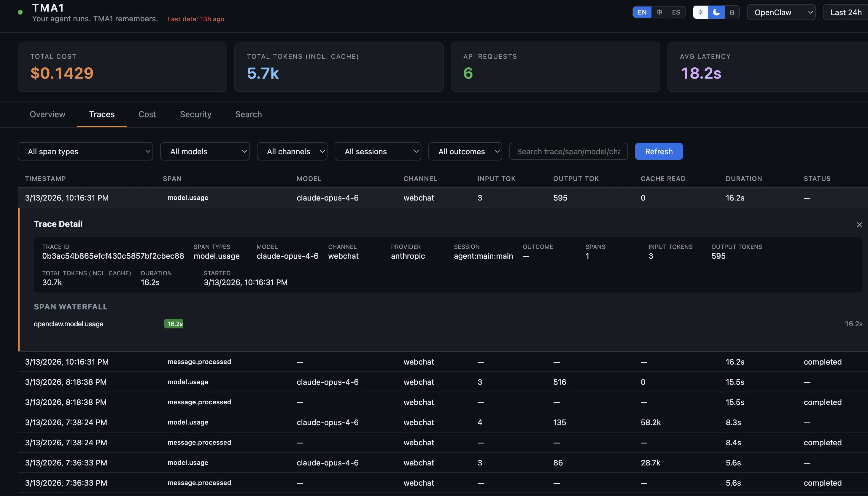Open the All span types dropdown
868x496 pixels.
pyautogui.click(x=85, y=151)
